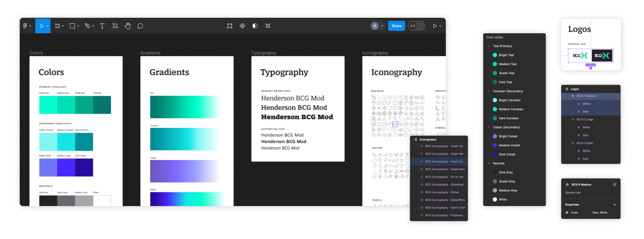Open the avatar dropdown chevron

tap(382, 26)
